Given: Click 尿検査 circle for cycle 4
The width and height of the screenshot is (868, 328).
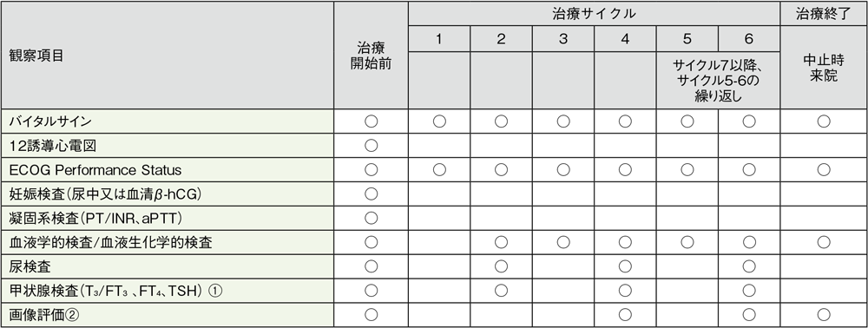Looking at the screenshot, I should tap(625, 266).
